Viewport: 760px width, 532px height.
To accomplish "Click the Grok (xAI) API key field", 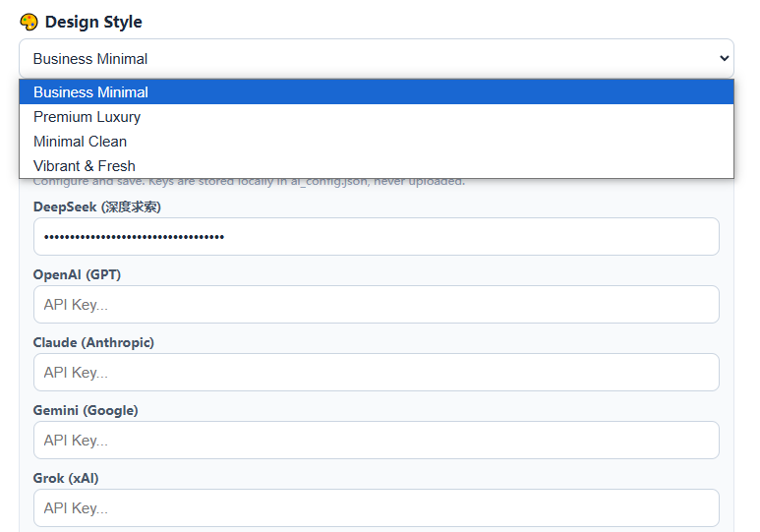I will click(x=377, y=508).
